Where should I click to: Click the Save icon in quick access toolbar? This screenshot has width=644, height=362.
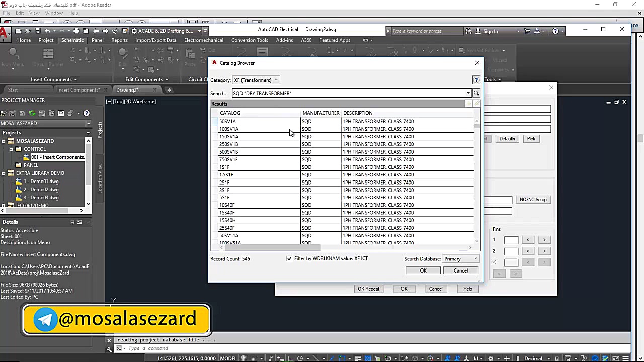pos(38,31)
